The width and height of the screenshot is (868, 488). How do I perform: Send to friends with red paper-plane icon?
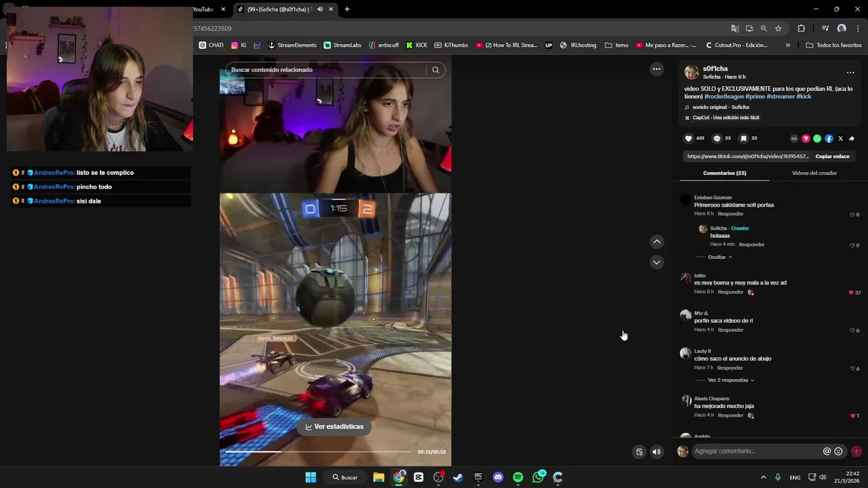pos(806,138)
